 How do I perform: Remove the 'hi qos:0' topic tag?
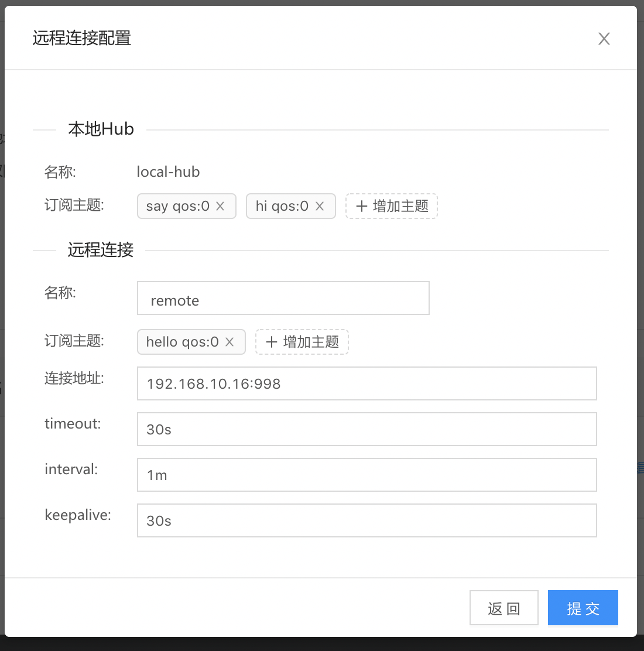tap(320, 206)
